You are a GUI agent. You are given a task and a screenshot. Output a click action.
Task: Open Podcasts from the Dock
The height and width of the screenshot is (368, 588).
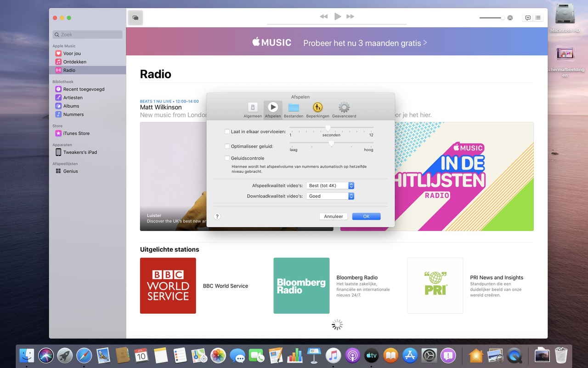pyautogui.click(x=352, y=356)
